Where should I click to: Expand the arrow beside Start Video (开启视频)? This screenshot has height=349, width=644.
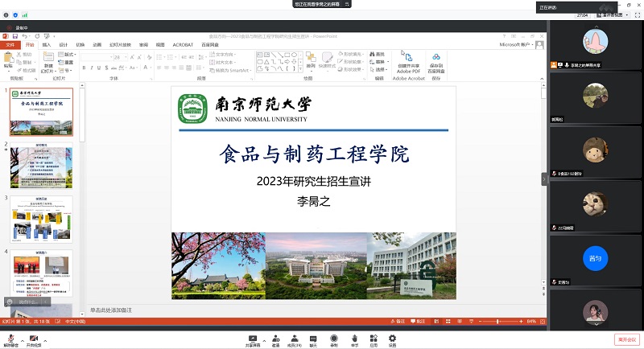coord(44,337)
